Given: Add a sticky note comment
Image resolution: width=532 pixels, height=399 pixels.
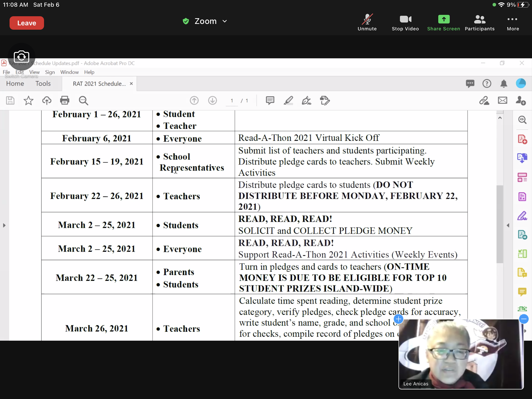Looking at the screenshot, I should (x=270, y=101).
